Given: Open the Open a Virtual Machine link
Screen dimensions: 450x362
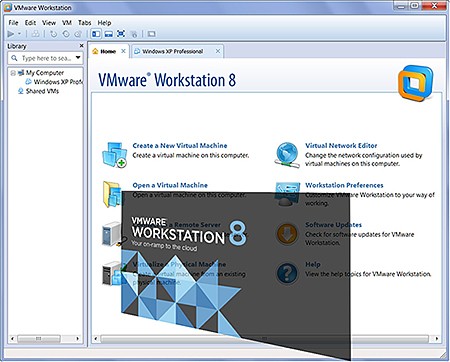Looking at the screenshot, I should point(170,185).
